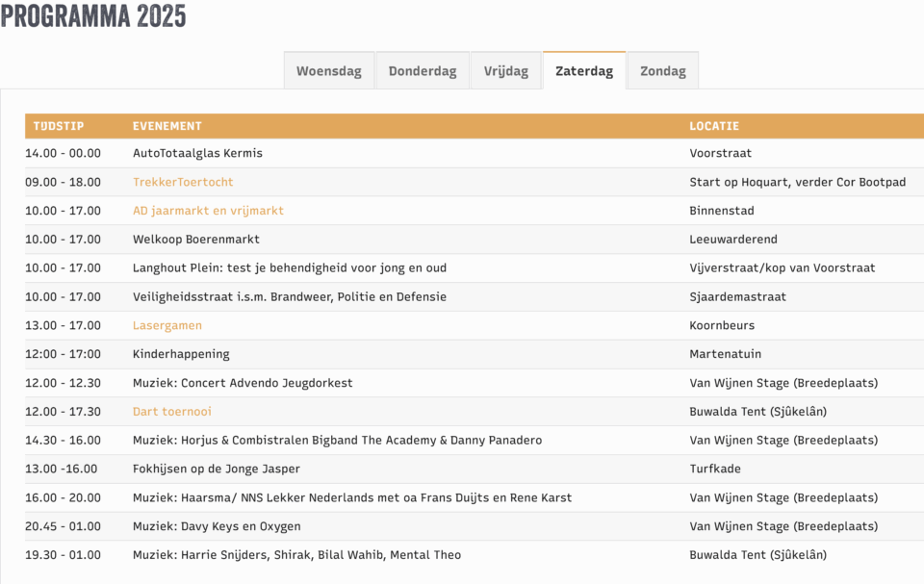
Task: Click the Veiligheidsstraat event entry
Action: [289, 296]
